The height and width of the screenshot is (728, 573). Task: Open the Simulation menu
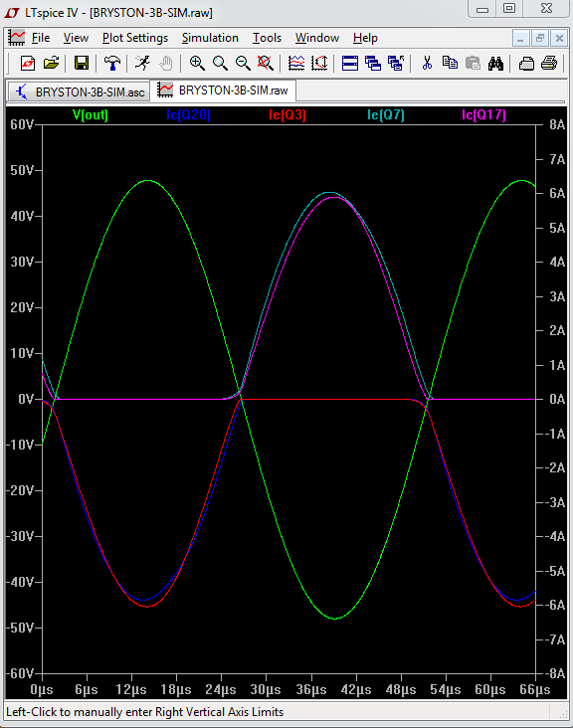tap(210, 38)
